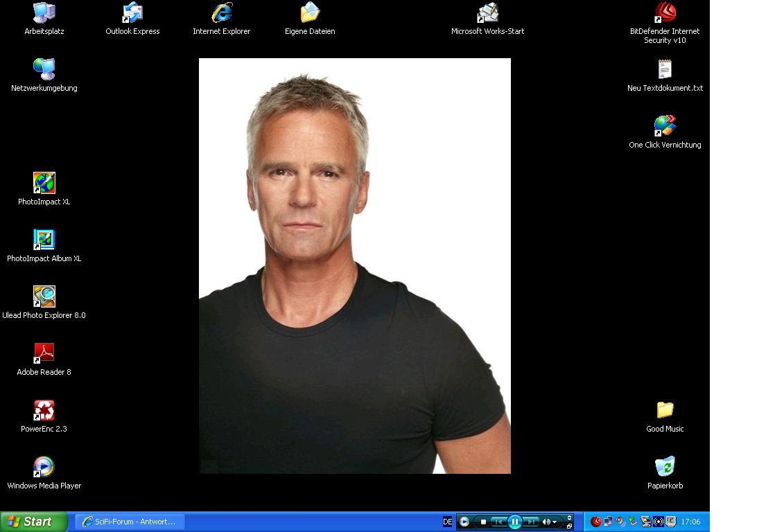Restore Windows Media Player from toolbar
This screenshot has width=784, height=532.
(570, 526)
